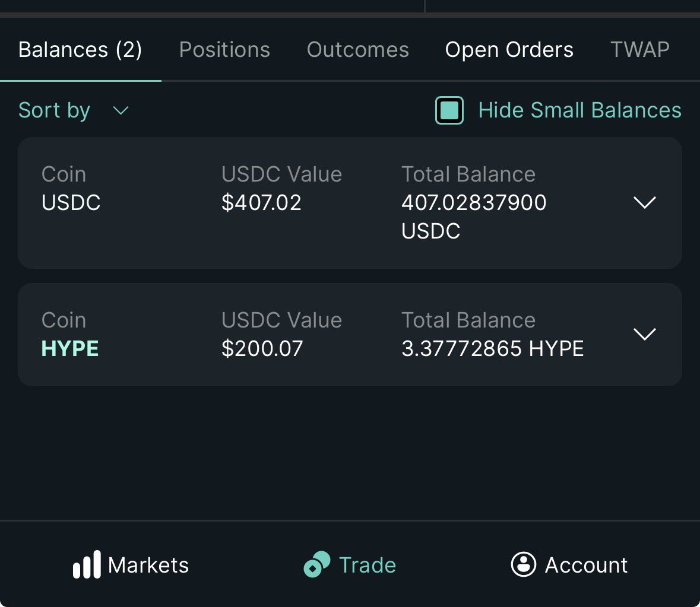The image size is (700, 607).
Task: Switch to the Positions tab
Action: click(224, 49)
